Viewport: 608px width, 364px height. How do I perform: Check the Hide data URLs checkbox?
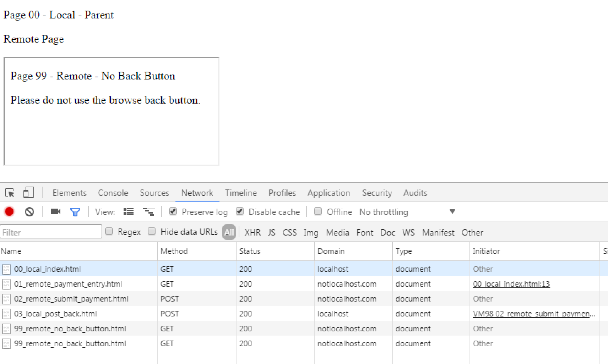coord(152,231)
